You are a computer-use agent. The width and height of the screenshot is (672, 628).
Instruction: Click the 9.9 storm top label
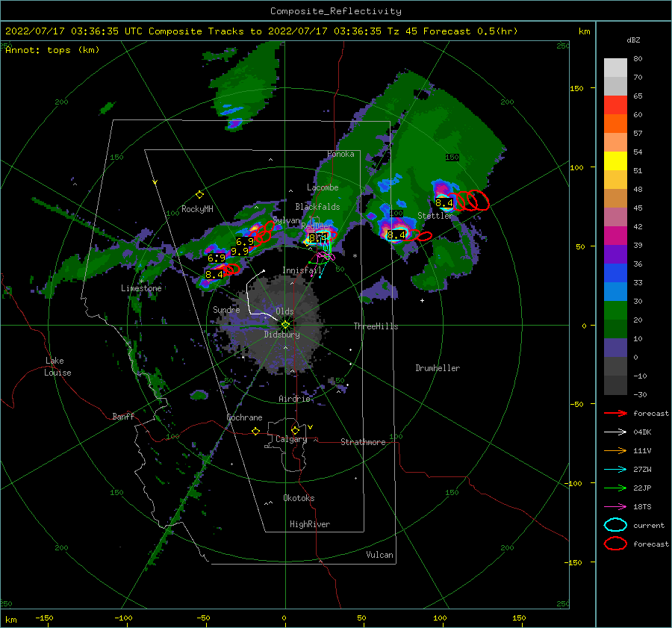(x=240, y=251)
